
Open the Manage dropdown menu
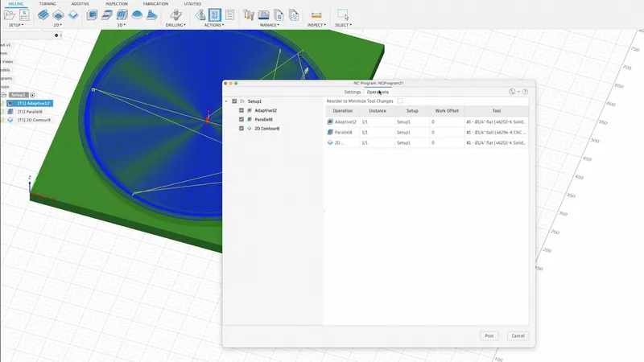coord(269,25)
